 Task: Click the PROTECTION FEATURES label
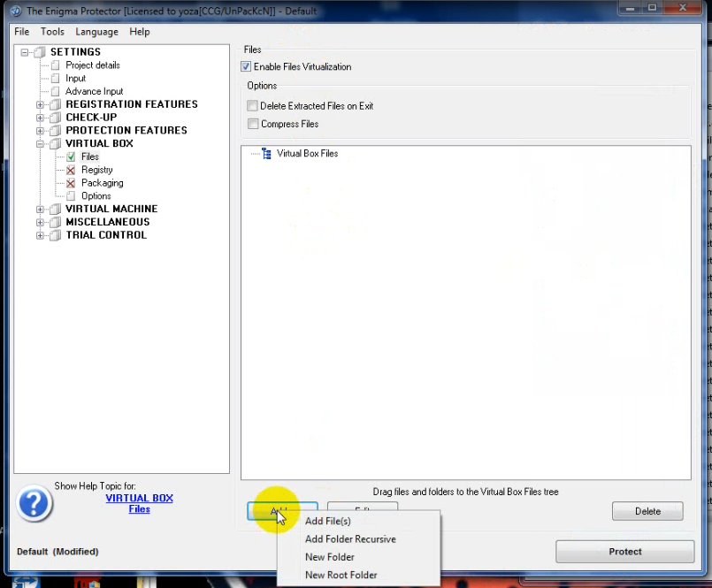(x=126, y=131)
